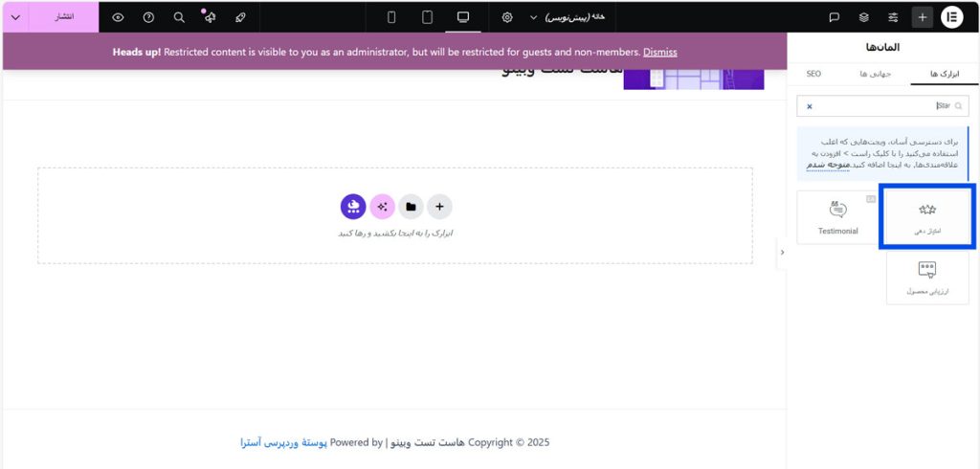Switch to the SEO tab
Viewport: 980px width, 469px height.
coord(813,74)
